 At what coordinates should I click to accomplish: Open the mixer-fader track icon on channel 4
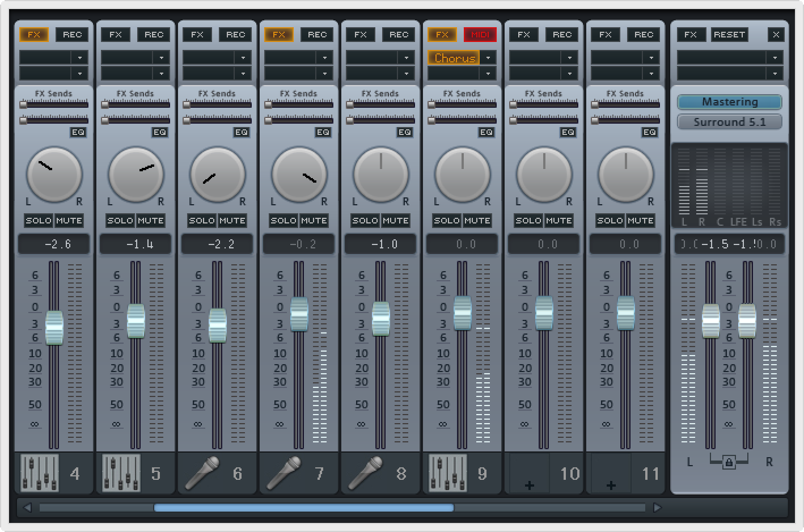40,472
